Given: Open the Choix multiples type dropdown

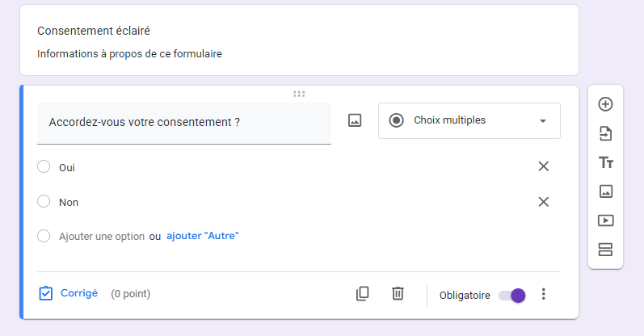Looking at the screenshot, I should click(469, 120).
